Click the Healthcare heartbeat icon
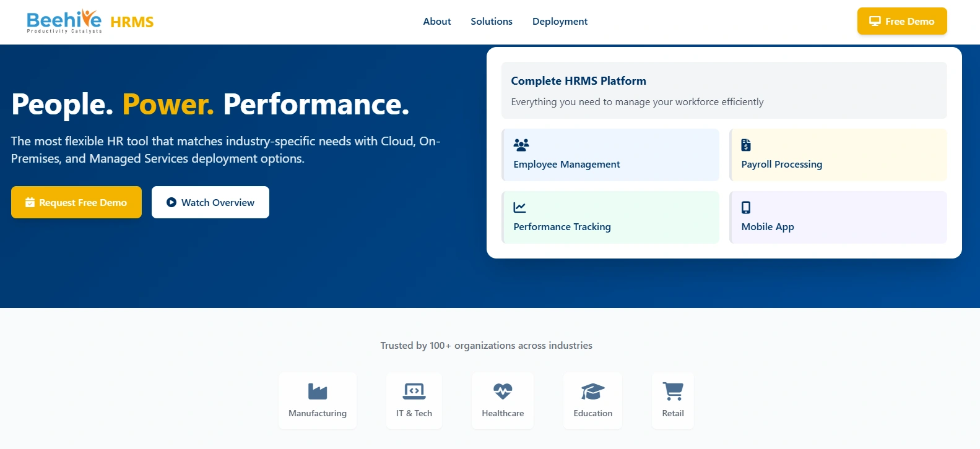 pyautogui.click(x=503, y=391)
